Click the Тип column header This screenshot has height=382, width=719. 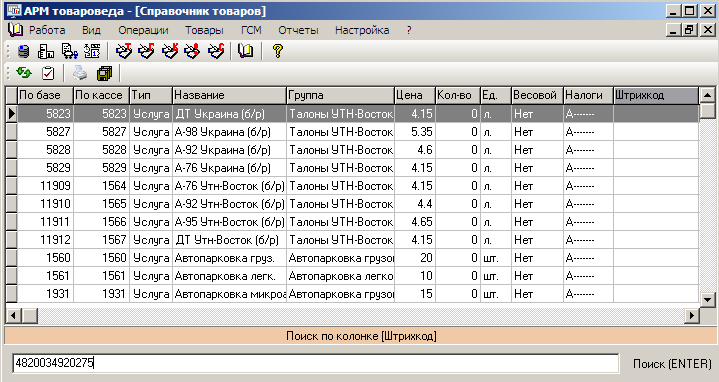pyautogui.click(x=151, y=95)
